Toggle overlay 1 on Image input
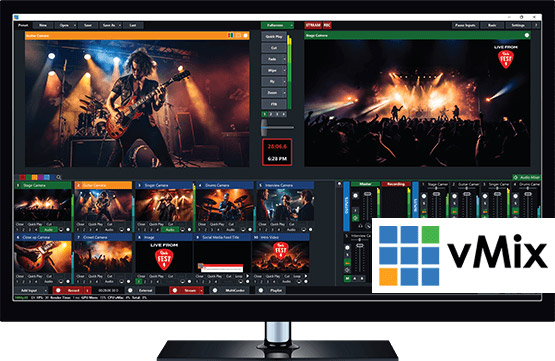 point(139,282)
